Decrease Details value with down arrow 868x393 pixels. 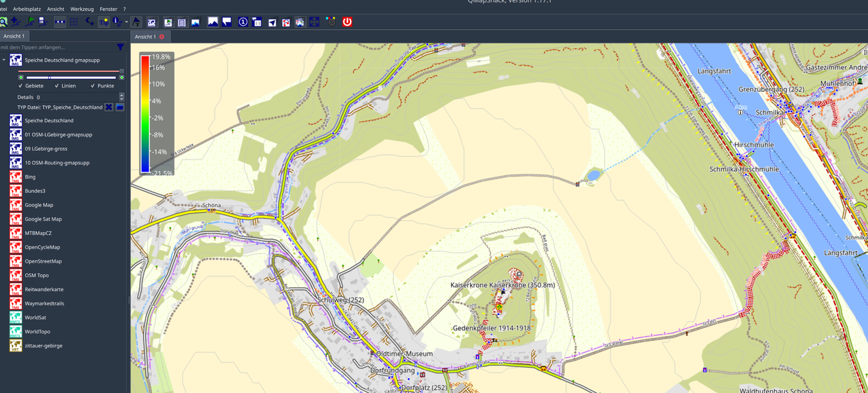(122, 99)
